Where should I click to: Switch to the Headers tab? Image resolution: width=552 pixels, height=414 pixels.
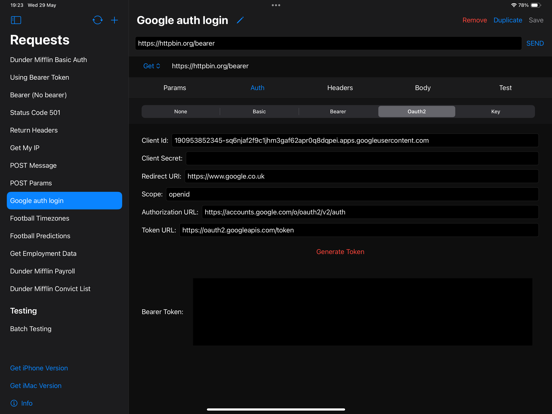340,88
